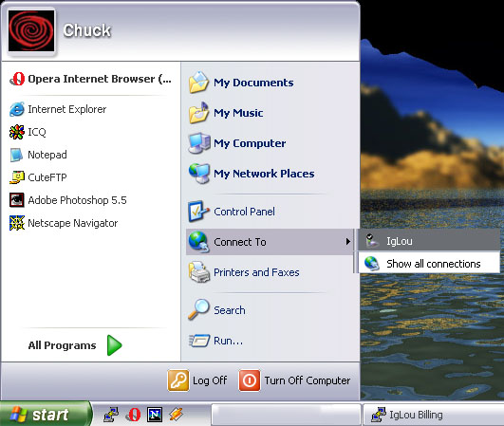Click the "Notepad" text label

pyautogui.click(x=47, y=155)
